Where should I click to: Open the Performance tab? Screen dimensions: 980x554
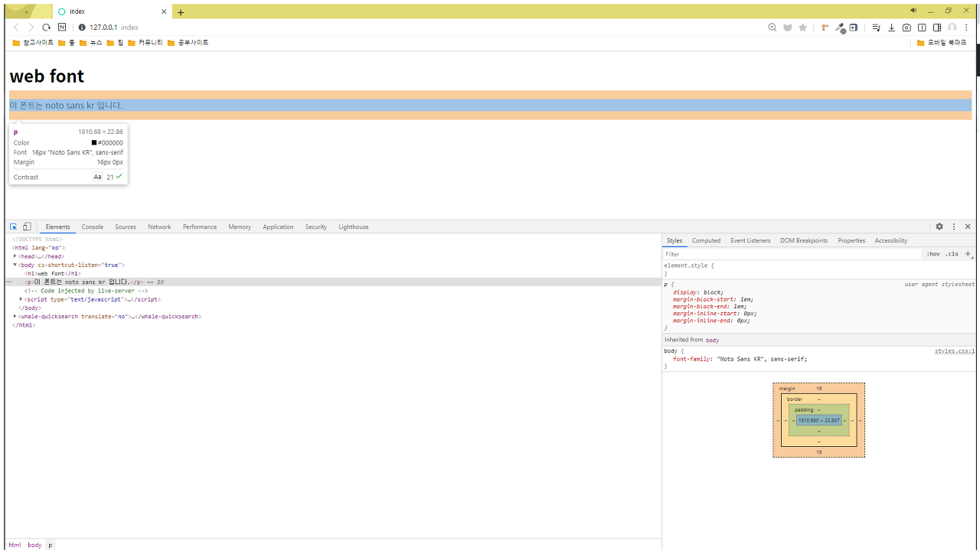(x=200, y=226)
